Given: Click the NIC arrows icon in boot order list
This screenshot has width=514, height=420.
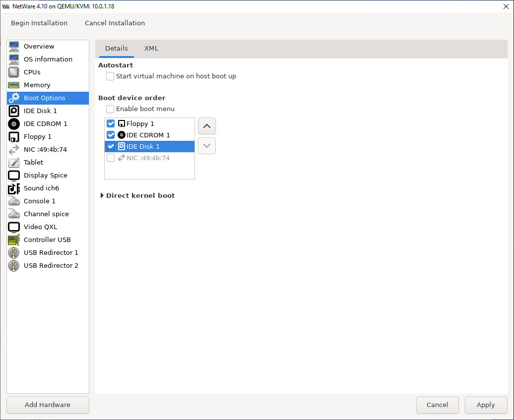Looking at the screenshot, I should pyautogui.click(x=121, y=158).
